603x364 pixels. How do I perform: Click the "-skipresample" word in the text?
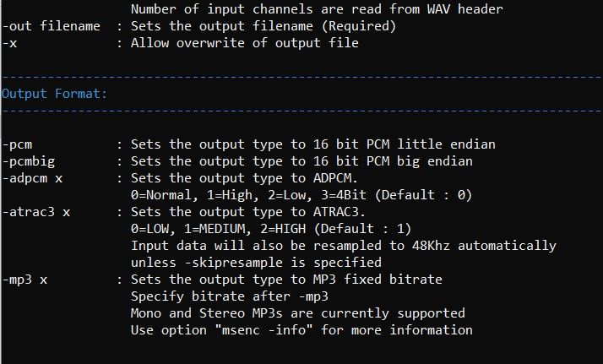[x=233, y=263]
